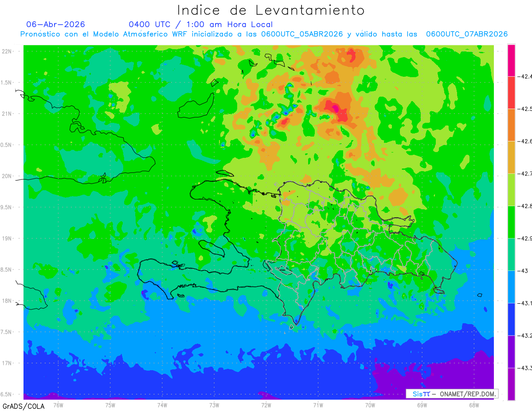
Task: Select the 22N latitude axis label
Action: 6,51
